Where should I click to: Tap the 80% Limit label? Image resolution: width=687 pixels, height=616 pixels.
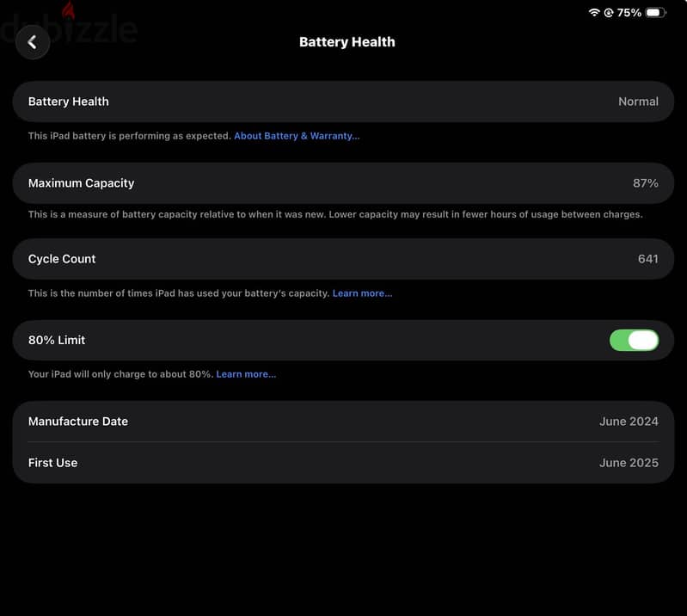57,340
